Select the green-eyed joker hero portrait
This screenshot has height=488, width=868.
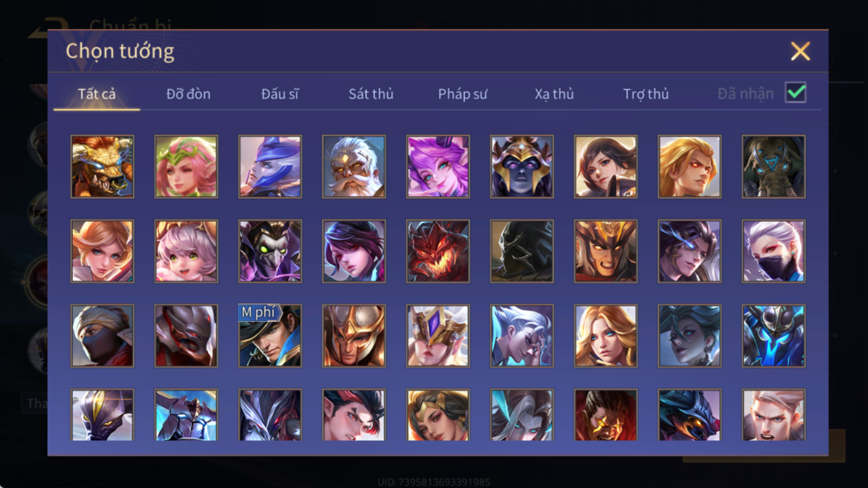coord(270,251)
